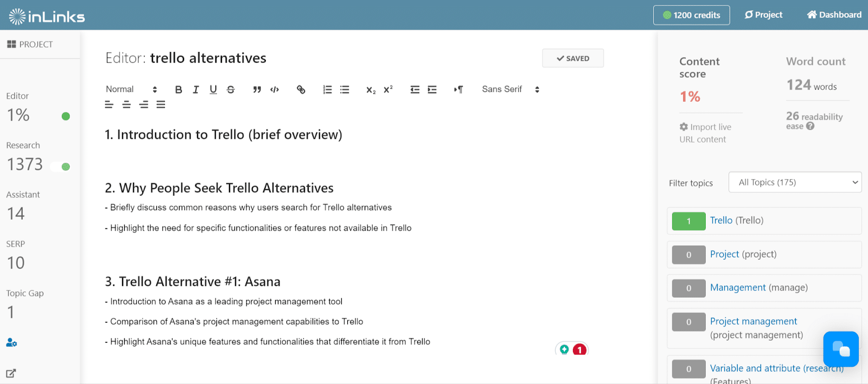The width and height of the screenshot is (868, 384).
Task: Click the line 'Introduction to Asana as a leading'
Action: pyautogui.click(x=224, y=302)
